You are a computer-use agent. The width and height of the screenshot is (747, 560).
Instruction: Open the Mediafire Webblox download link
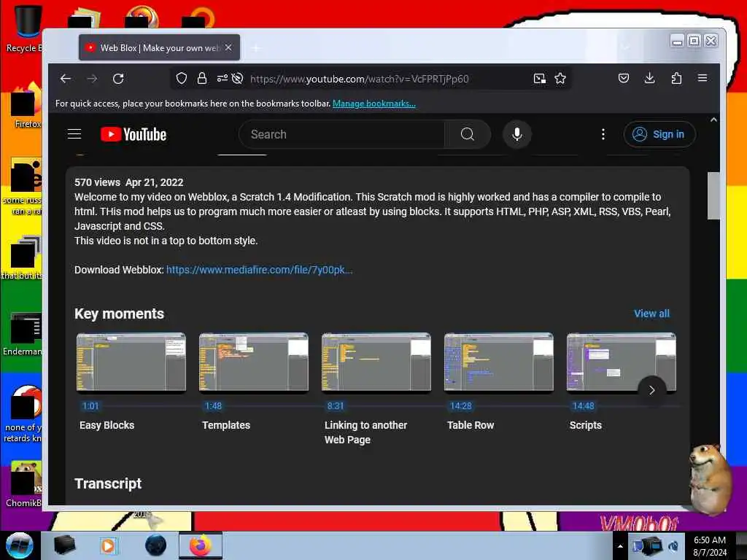click(259, 270)
